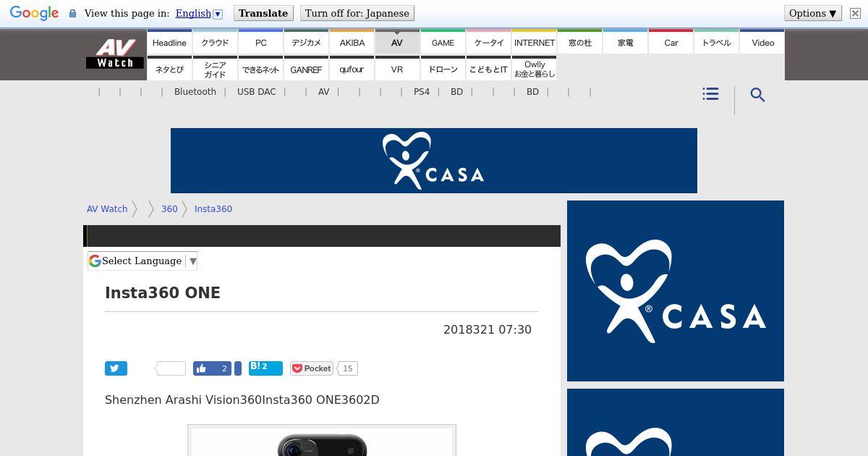Click the Translate button

263,13
